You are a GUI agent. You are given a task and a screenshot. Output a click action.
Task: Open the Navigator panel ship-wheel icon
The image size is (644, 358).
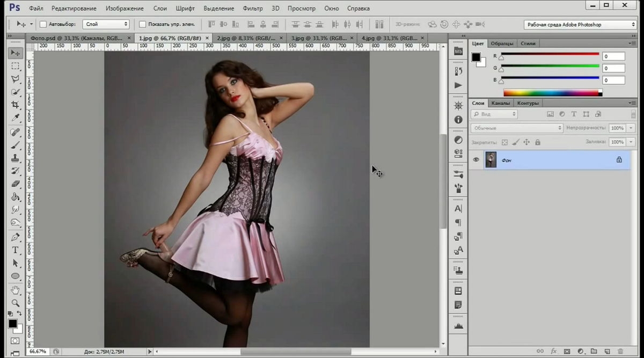pos(458,105)
